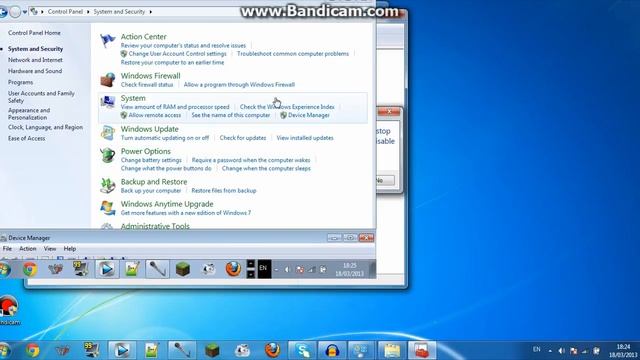This screenshot has height=360, width=640.
Task: Click Restore your computer to an earlier time
Action: [x=172, y=62]
